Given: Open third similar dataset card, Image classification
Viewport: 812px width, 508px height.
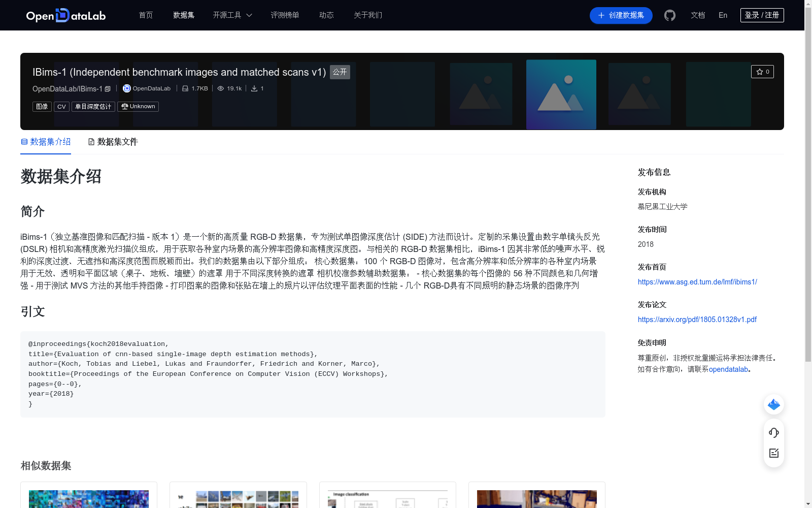Looking at the screenshot, I should pos(388,499).
